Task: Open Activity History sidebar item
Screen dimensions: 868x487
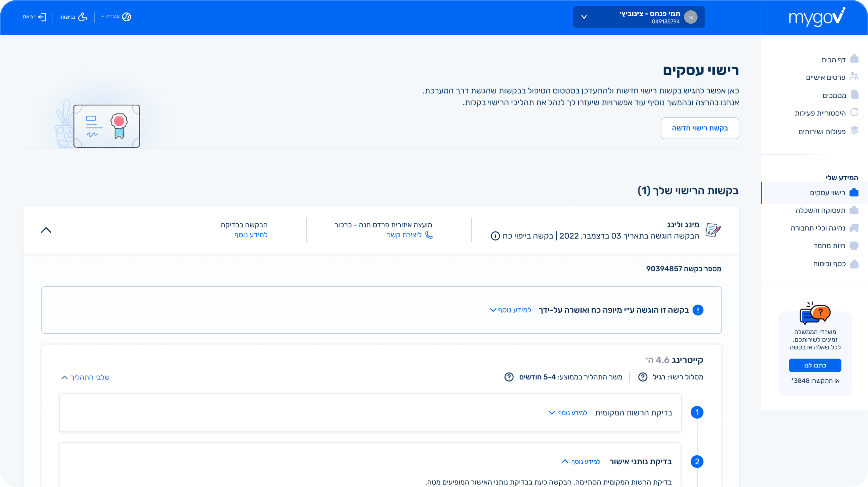Action: coord(820,113)
